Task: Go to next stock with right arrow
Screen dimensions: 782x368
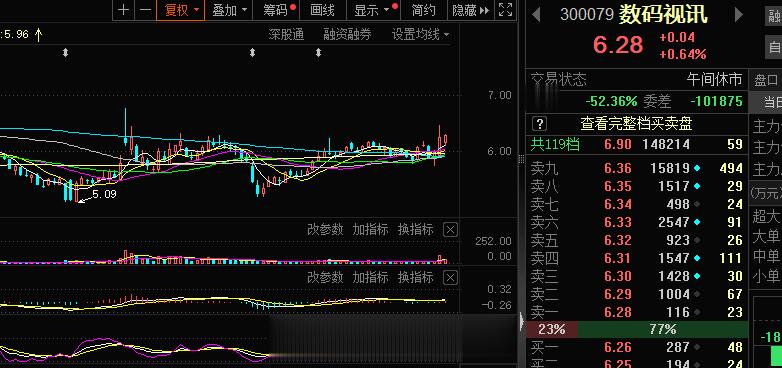Action: (739, 14)
